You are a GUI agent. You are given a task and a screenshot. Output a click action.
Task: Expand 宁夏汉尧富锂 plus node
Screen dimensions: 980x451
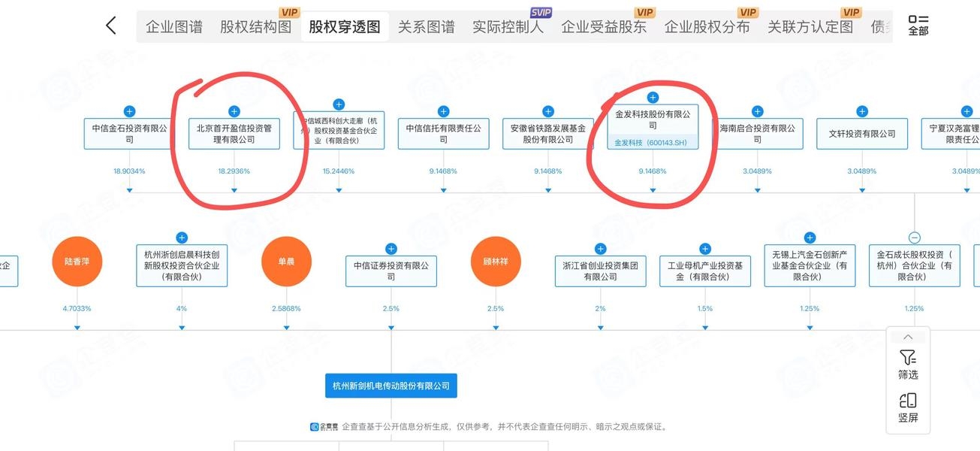pyautogui.click(x=967, y=111)
